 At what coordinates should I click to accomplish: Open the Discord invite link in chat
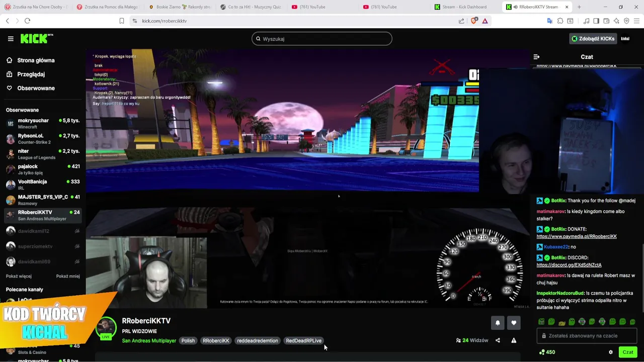point(569,265)
